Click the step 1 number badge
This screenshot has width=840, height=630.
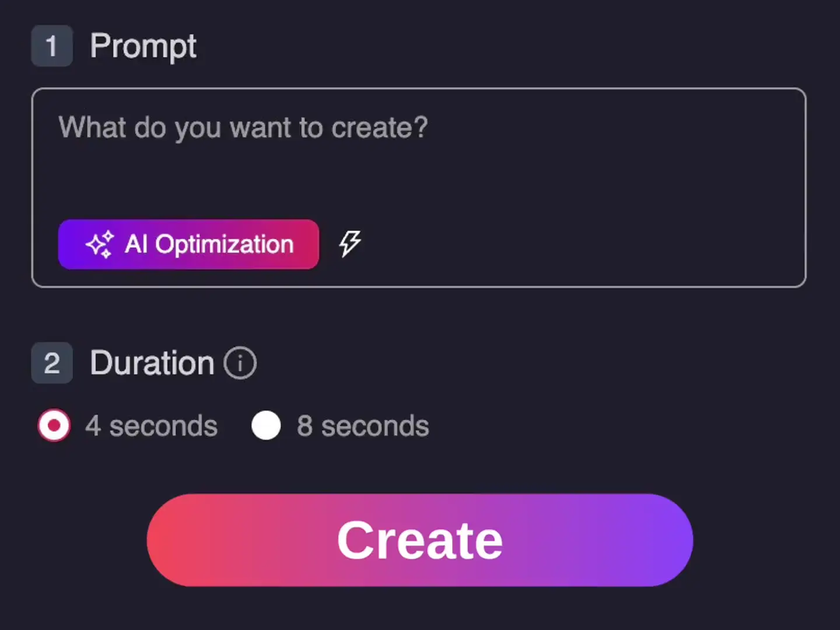click(52, 45)
